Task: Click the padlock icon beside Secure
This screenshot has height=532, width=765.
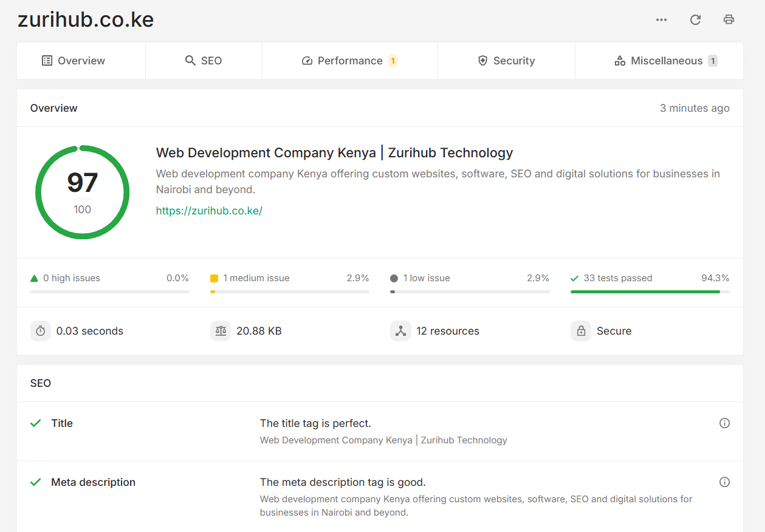Action: tap(580, 331)
